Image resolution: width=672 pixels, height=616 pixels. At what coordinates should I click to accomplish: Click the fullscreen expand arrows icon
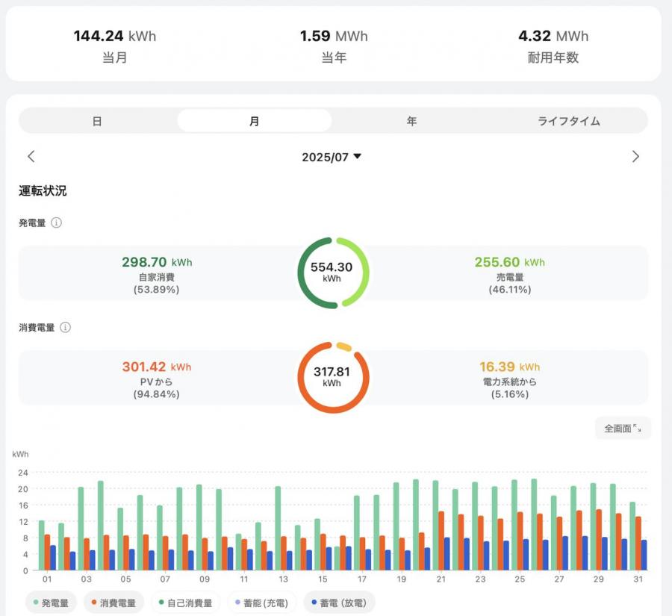(638, 429)
